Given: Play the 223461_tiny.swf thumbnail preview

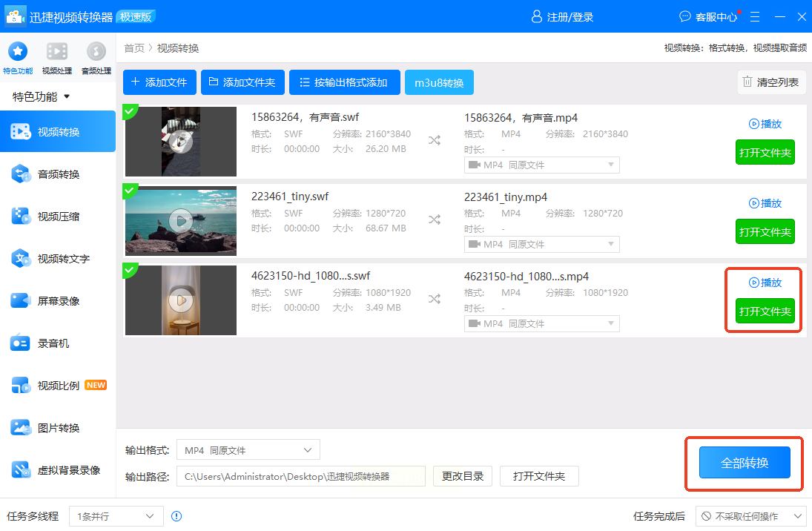Looking at the screenshot, I should 180,221.
